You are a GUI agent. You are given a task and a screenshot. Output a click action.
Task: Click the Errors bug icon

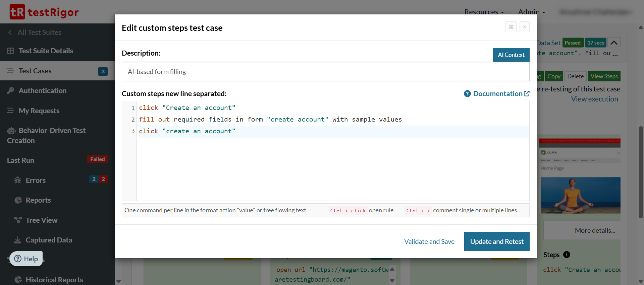coord(18,180)
